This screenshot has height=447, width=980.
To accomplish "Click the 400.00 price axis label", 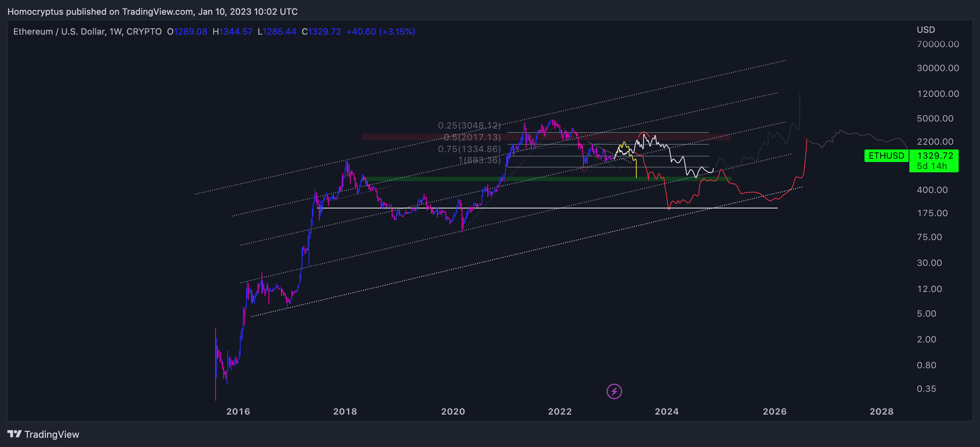I will 932,190.
